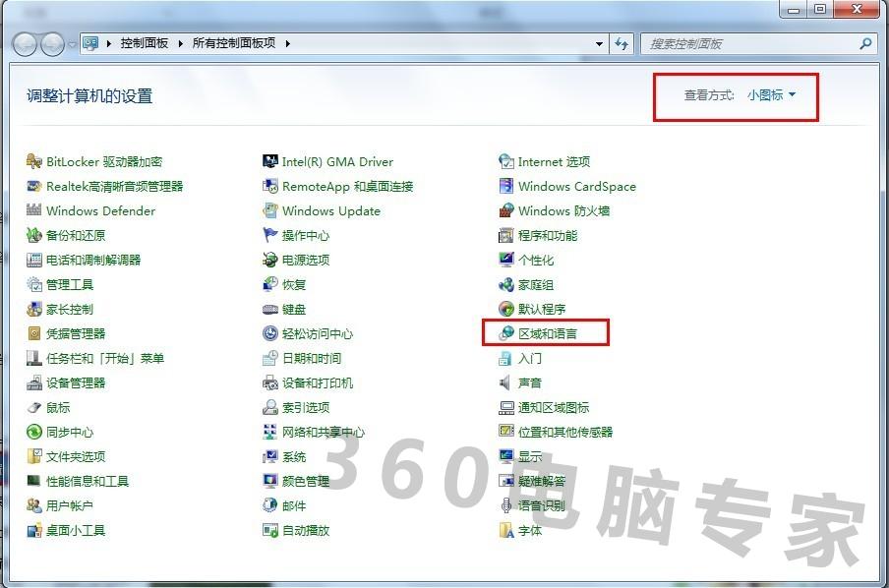
Task: Open the 用户帐户 link
Action: (70, 505)
